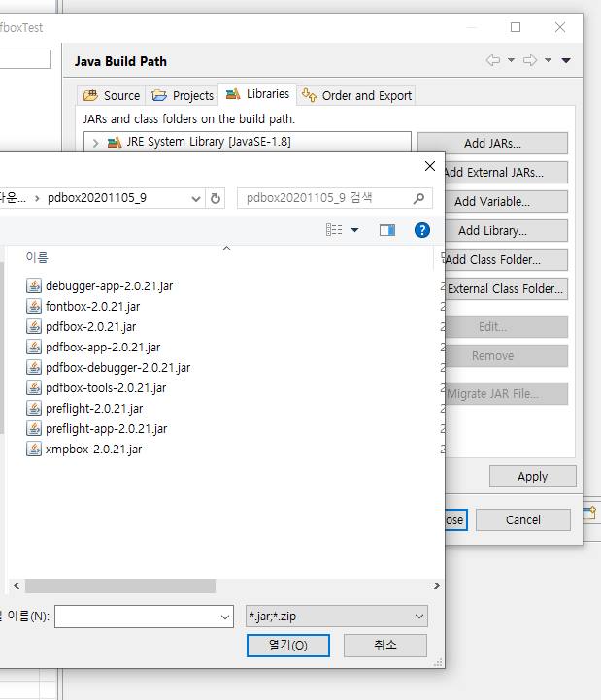
Task: Select debugger-app-2.0.21.jar file
Action: 109,286
